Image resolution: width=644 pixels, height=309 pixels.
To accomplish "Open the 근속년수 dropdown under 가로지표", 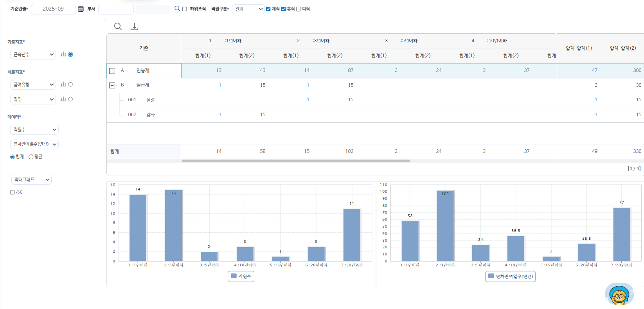I will click(x=33, y=54).
